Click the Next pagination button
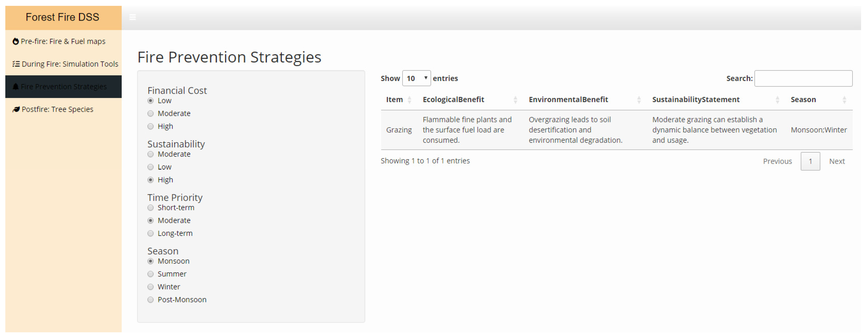868x336 pixels. coord(837,162)
